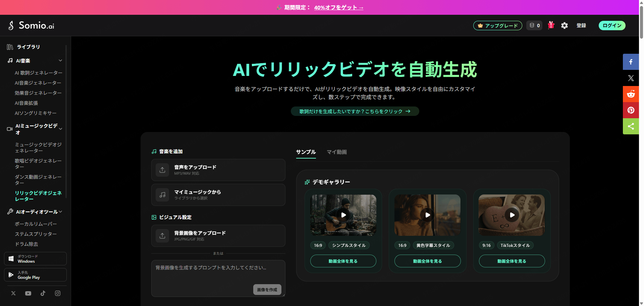Open the gift box icon in header
The image size is (644, 306).
[551, 25]
